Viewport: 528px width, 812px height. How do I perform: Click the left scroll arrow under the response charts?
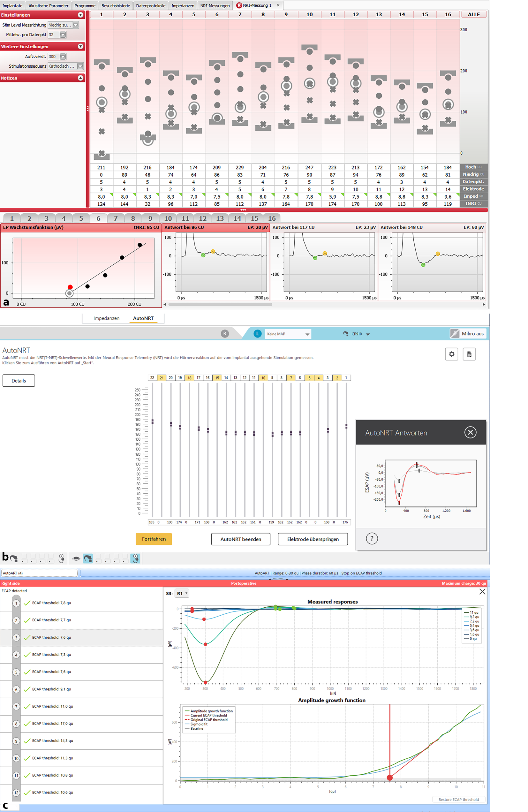coord(165,304)
